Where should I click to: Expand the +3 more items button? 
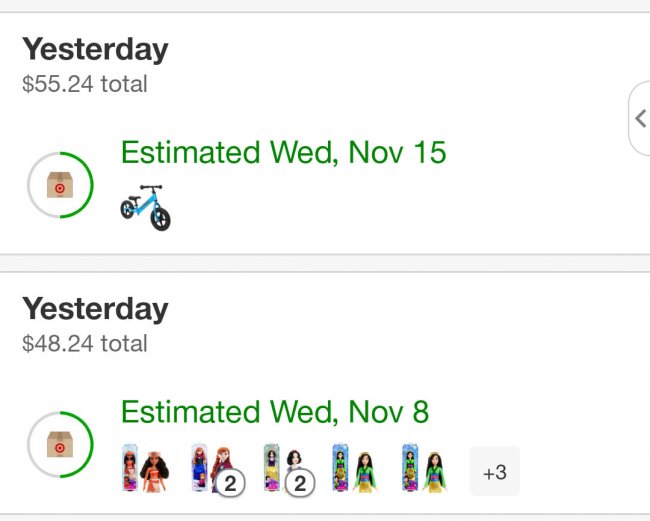[x=494, y=471]
